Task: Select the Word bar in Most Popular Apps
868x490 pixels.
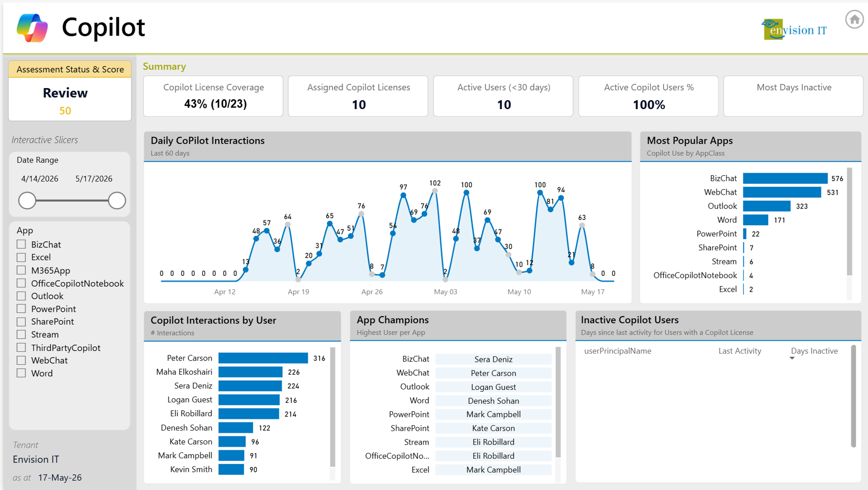Action: (756, 220)
